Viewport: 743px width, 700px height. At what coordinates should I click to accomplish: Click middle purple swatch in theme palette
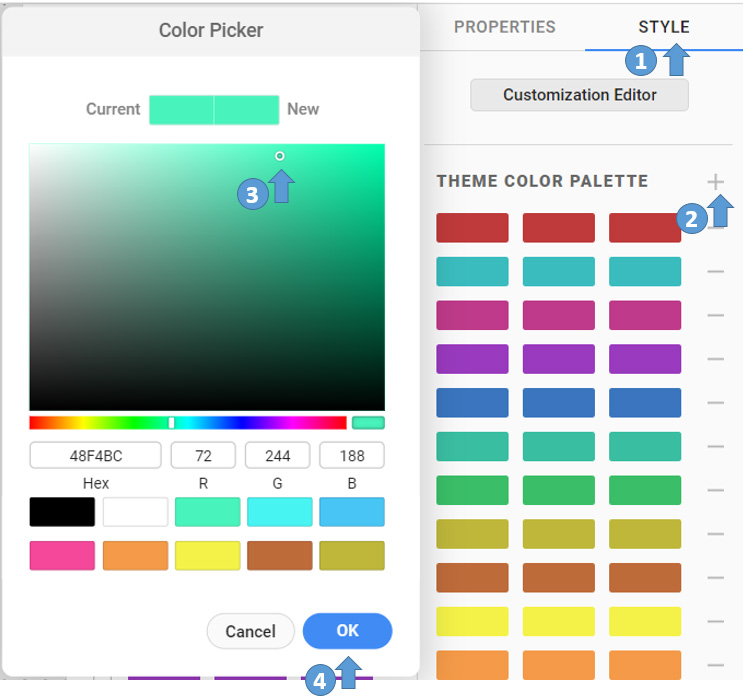pos(559,359)
